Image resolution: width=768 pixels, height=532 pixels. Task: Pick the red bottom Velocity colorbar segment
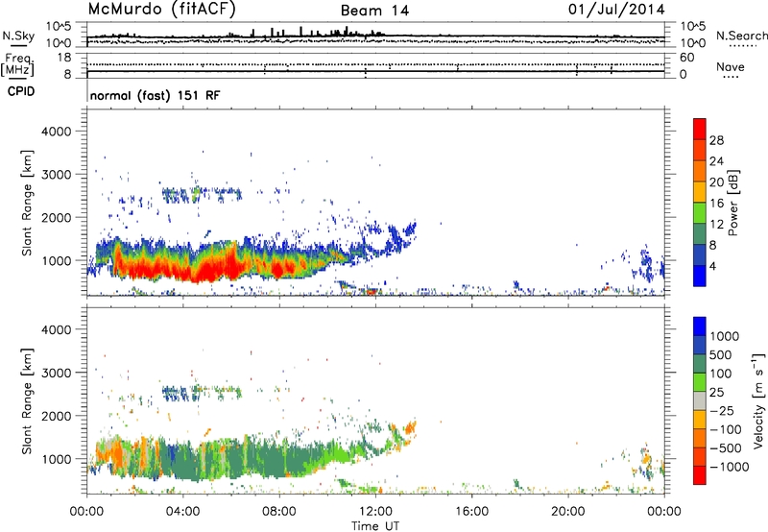coord(700,475)
